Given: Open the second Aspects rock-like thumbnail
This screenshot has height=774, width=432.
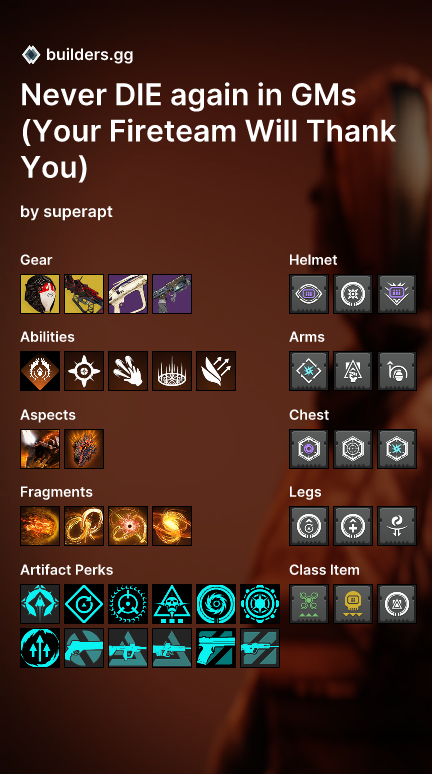Looking at the screenshot, I should point(84,449).
